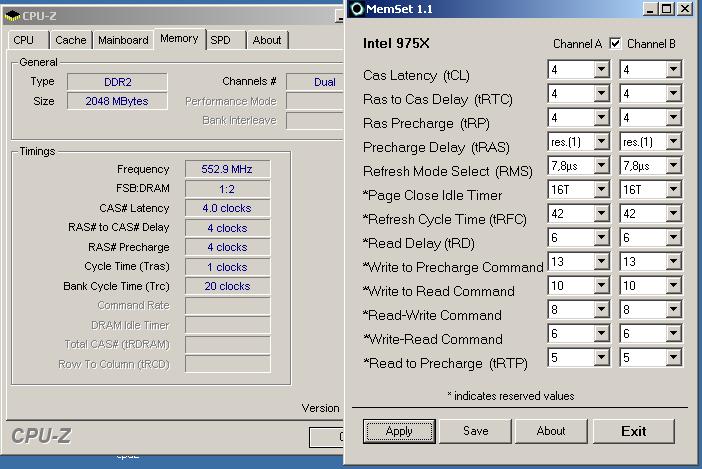Apply the MemSet timing changes
This screenshot has width=702, height=469.
[399, 431]
